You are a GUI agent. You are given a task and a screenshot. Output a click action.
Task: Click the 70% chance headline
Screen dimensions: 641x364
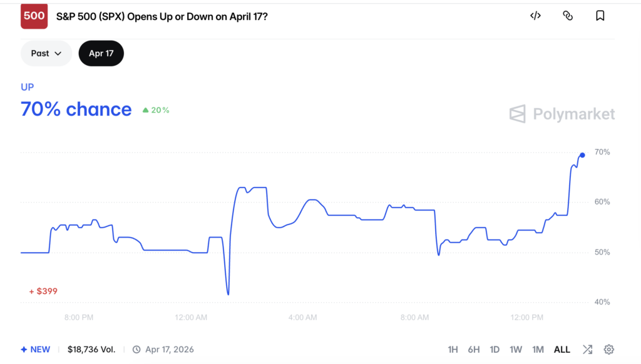(x=76, y=109)
